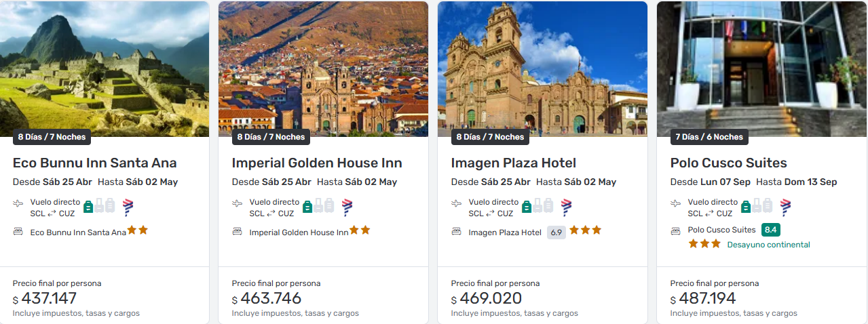Viewport: 868px width, 324px height.
Task: Click the green baggage icon in Imperial Golden card
Action: tap(307, 206)
